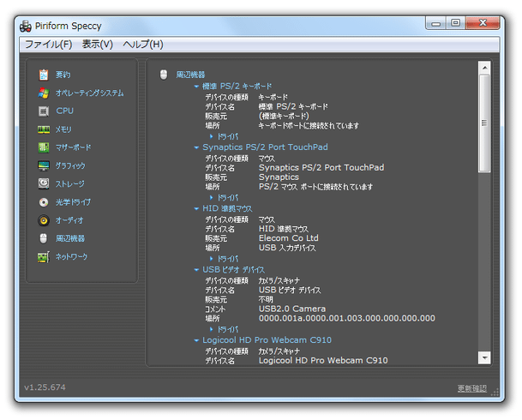The height and width of the screenshot is (420, 522).
Task: Click the (標準キーボード) vendor value
Action: pyautogui.click(x=284, y=116)
